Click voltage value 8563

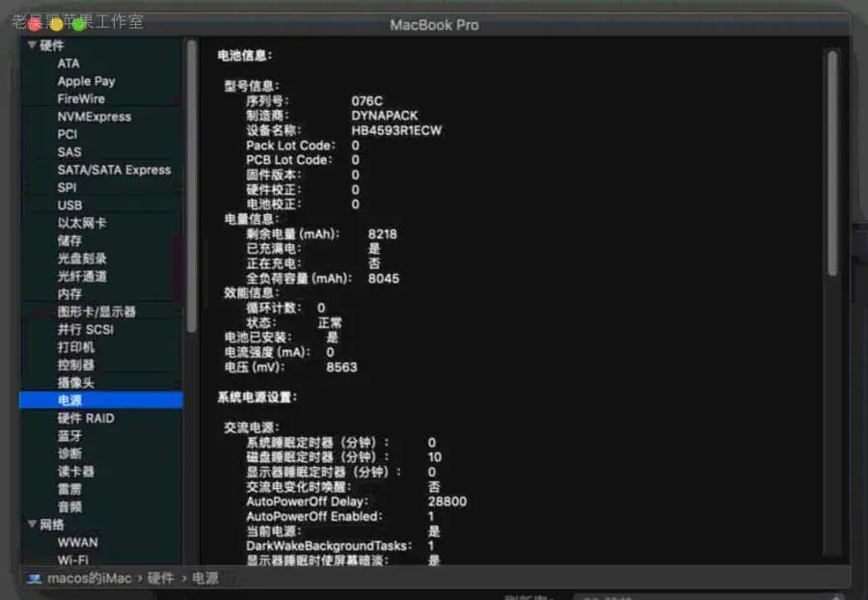pos(341,367)
